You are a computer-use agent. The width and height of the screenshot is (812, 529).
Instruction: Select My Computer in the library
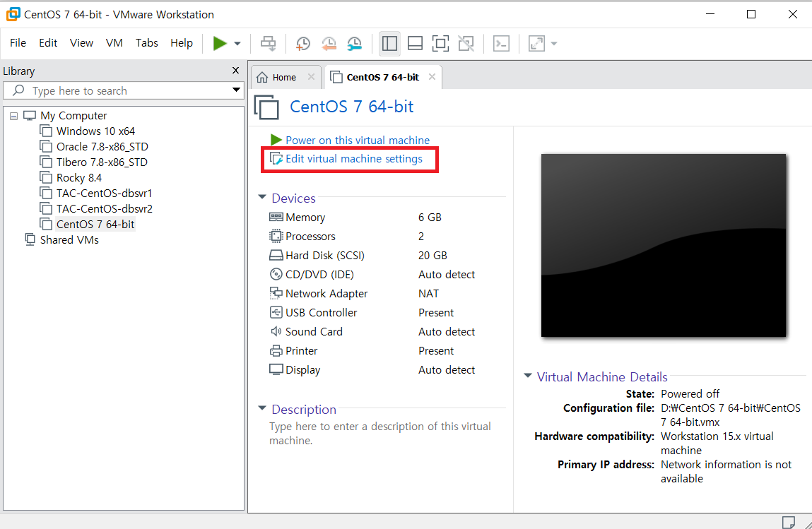[x=73, y=115]
